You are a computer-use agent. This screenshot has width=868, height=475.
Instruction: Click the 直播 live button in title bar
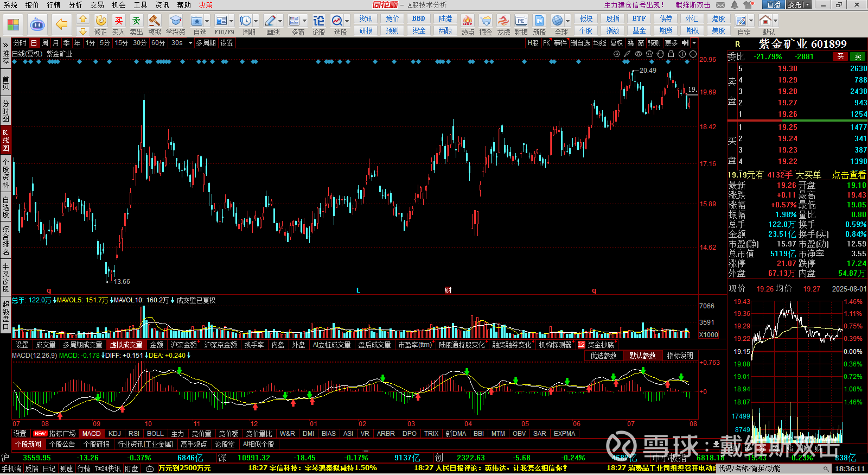coord(773,5)
